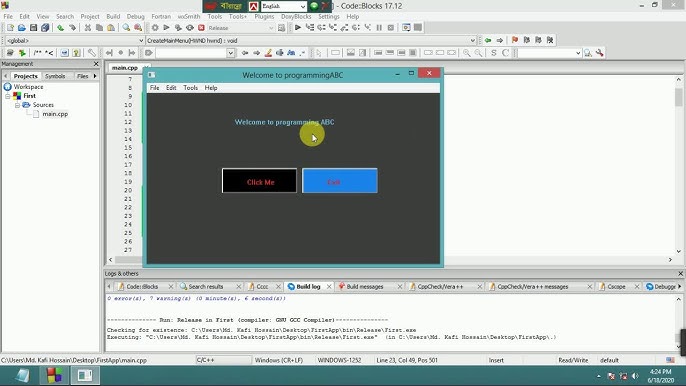Open the Build menu
Image resolution: width=686 pixels, height=386 pixels.
(x=113, y=17)
